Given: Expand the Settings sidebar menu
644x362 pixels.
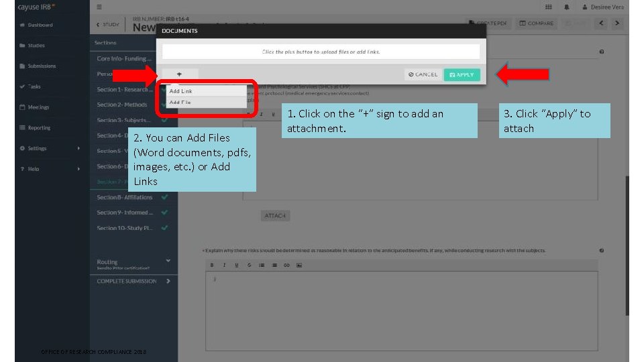Looking at the screenshot, I should [49, 148].
